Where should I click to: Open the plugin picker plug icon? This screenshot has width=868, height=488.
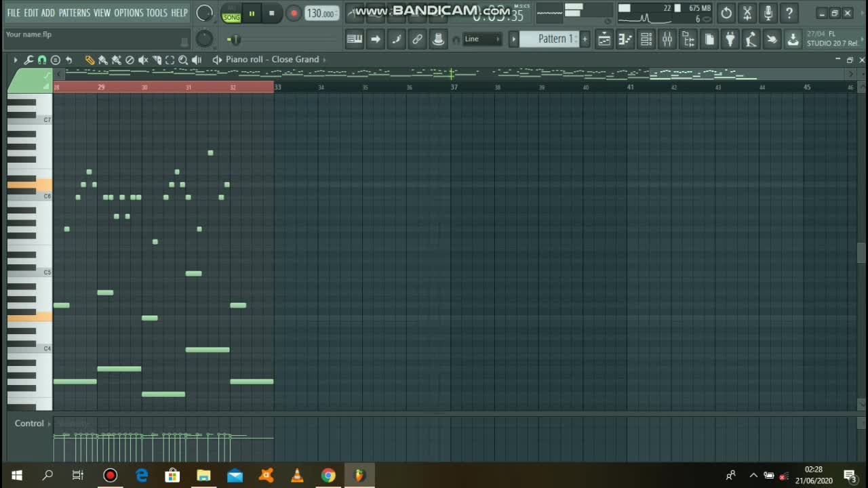[730, 39]
